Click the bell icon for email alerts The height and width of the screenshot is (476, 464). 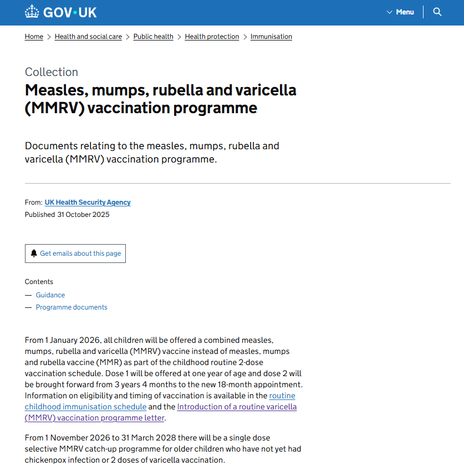tap(34, 254)
